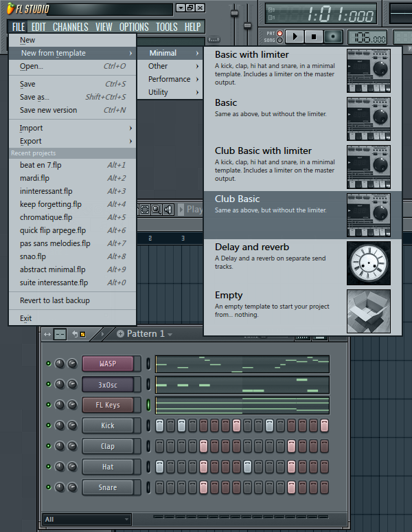Viewport: 412px width, 532px height.
Task: Select the Delay and reverb clock icon
Action: pyautogui.click(x=369, y=262)
